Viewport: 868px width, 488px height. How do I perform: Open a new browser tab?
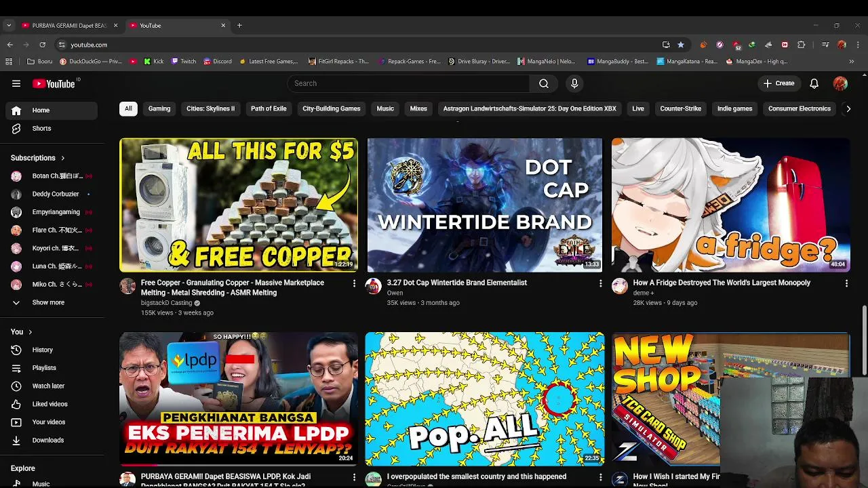click(x=239, y=26)
